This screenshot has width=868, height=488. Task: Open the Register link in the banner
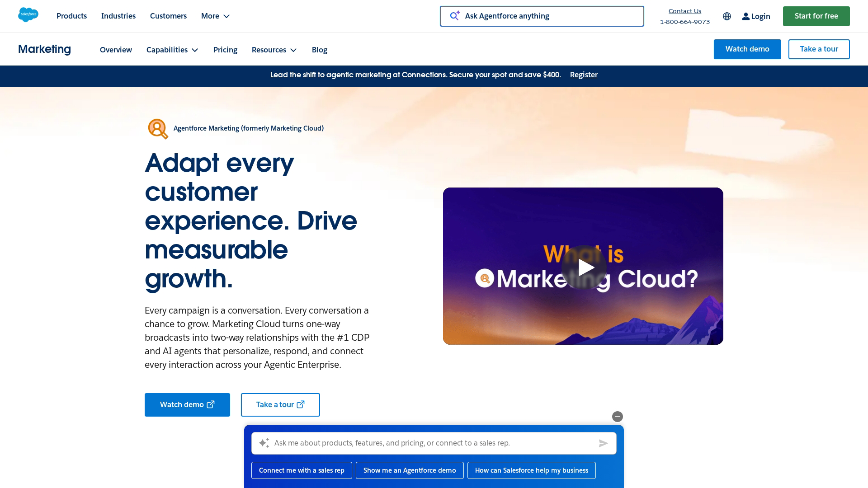584,75
